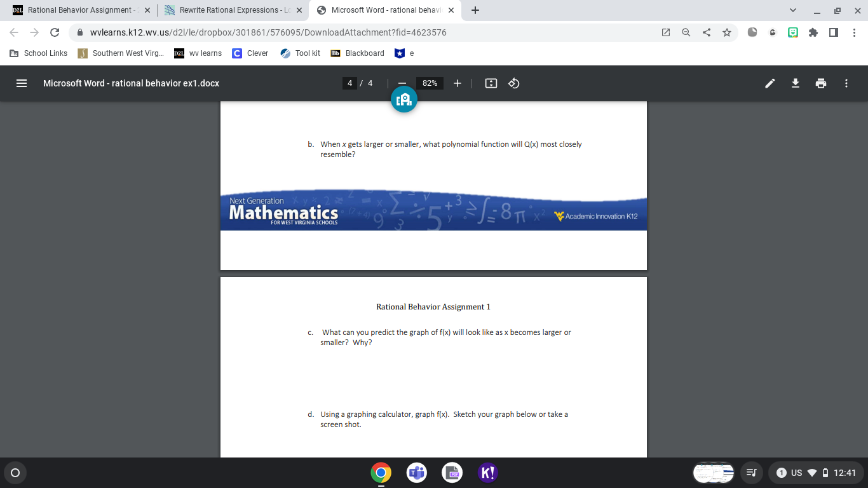
Task: Open the PDF viewer's more options menu
Action: 846,83
